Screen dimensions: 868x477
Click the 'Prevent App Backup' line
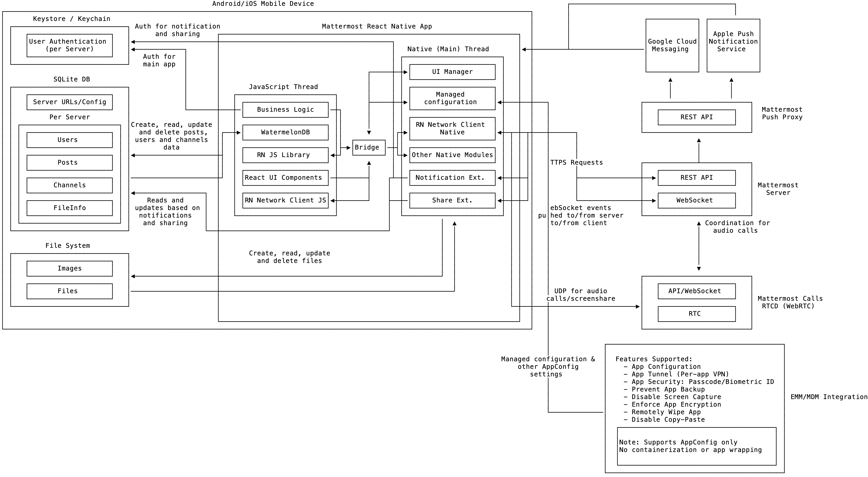pyautogui.click(x=664, y=389)
